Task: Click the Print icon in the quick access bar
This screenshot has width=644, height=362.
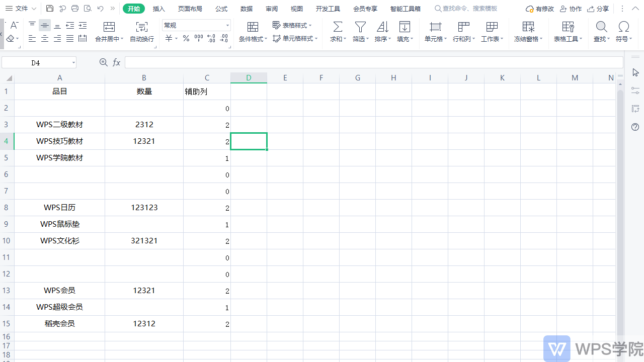Action: click(75, 9)
